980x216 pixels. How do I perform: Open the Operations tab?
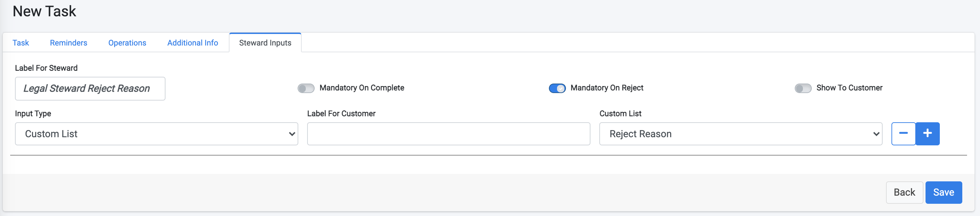pyautogui.click(x=127, y=42)
